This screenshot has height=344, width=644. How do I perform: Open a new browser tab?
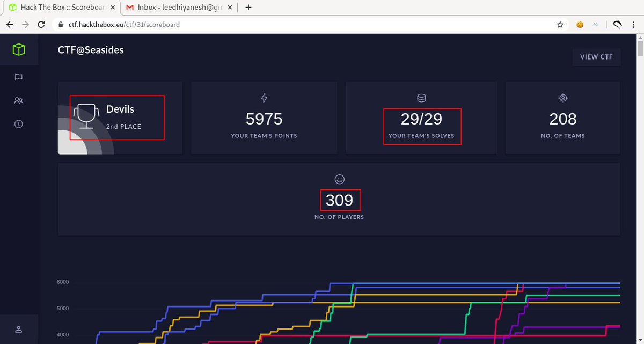pos(248,8)
